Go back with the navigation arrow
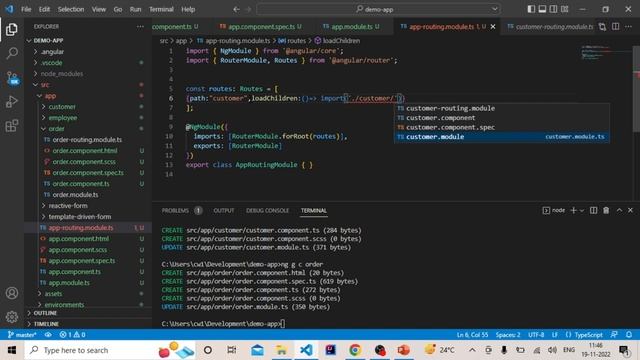The width and height of the screenshot is (640, 360). pyautogui.click(x=236, y=9)
